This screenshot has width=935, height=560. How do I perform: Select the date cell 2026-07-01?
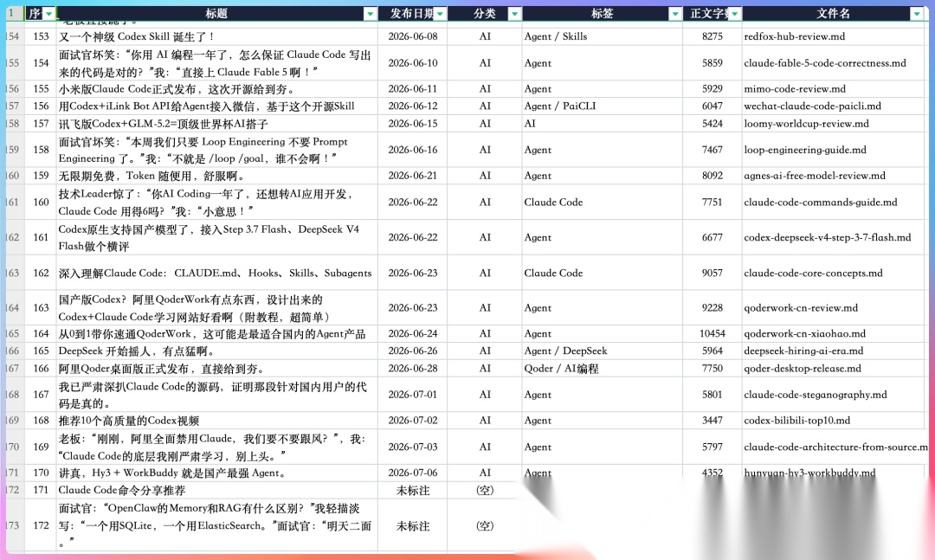pos(413,394)
